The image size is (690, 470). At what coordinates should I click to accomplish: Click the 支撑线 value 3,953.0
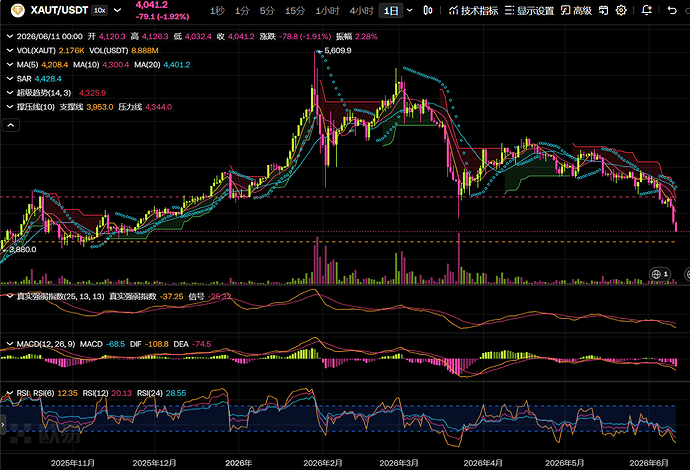point(99,107)
